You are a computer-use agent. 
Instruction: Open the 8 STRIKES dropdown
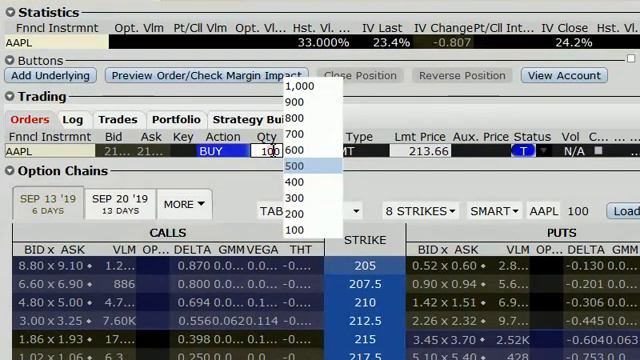click(x=420, y=211)
